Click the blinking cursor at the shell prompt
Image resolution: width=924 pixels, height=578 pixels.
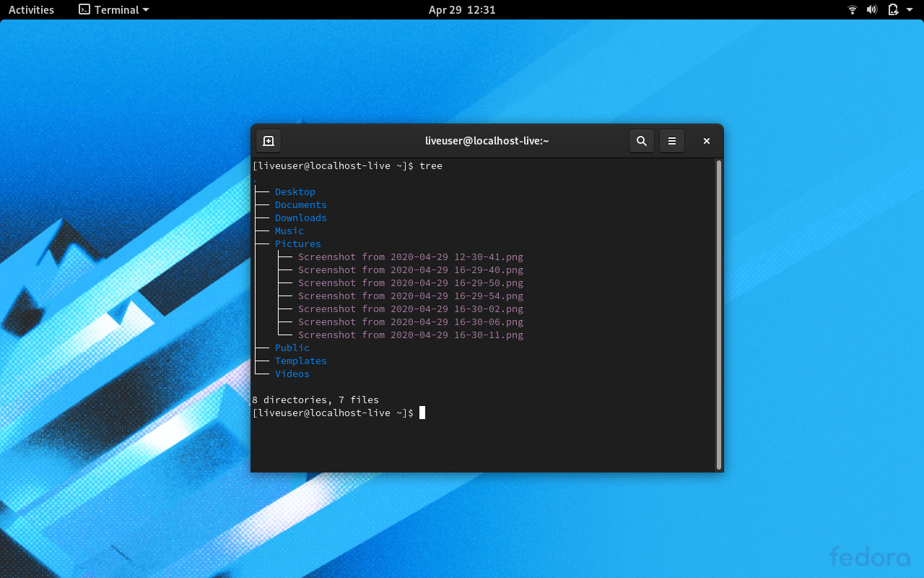point(421,413)
